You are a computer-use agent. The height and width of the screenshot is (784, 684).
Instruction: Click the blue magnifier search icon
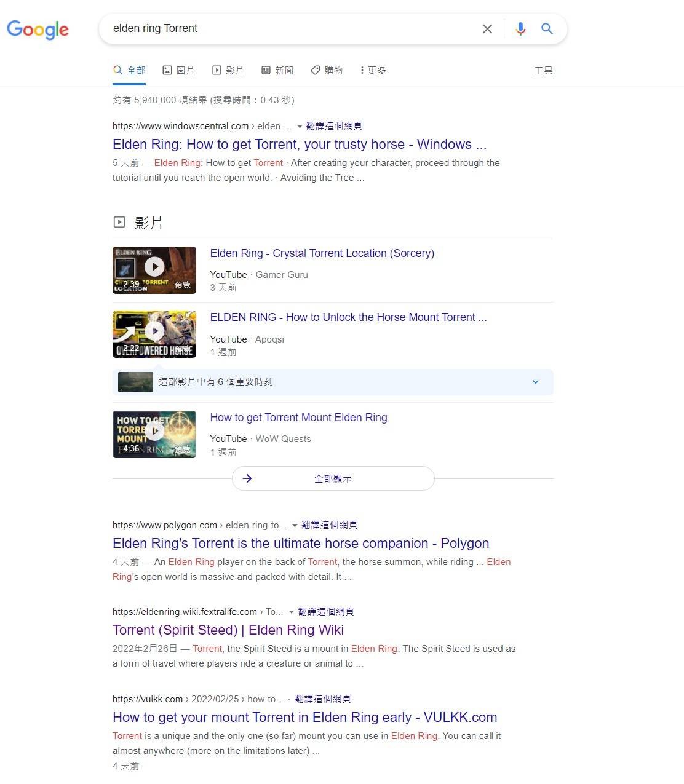(547, 29)
